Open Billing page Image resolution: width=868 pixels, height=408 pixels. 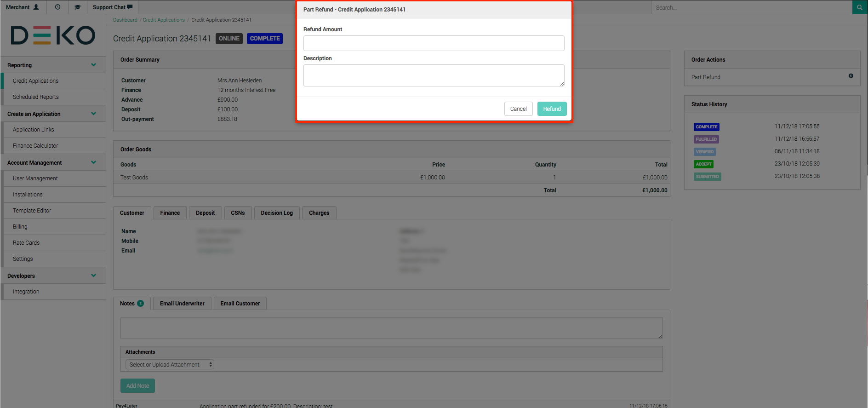(54, 227)
